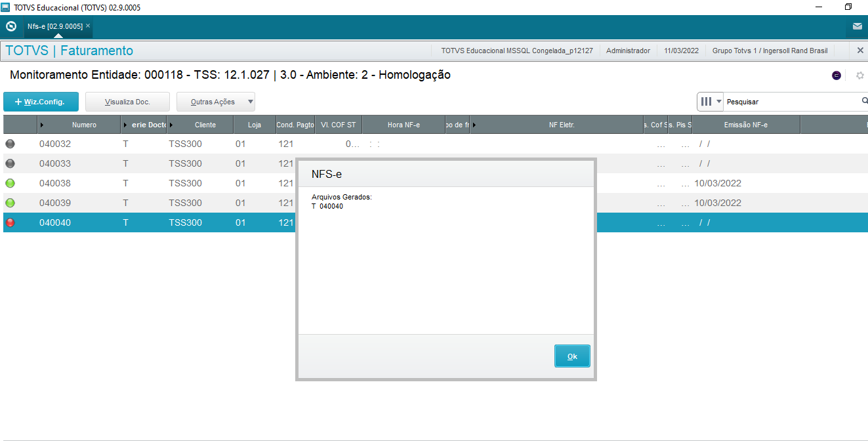The image size is (868, 441).
Task: Click series T in row 040039
Action: coord(125,203)
